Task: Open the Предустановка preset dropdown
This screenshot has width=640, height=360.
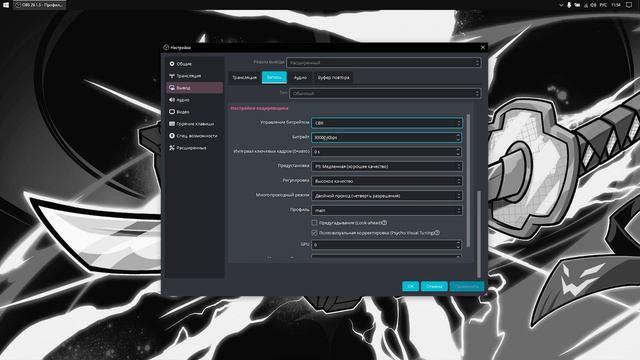Action: click(387, 167)
